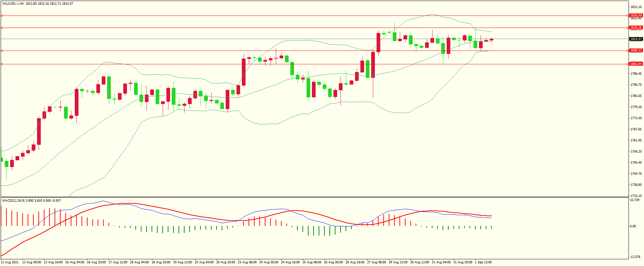Click the red 1801.44 price level tag
Viewport: 644px width, 266px height.
[636, 64]
